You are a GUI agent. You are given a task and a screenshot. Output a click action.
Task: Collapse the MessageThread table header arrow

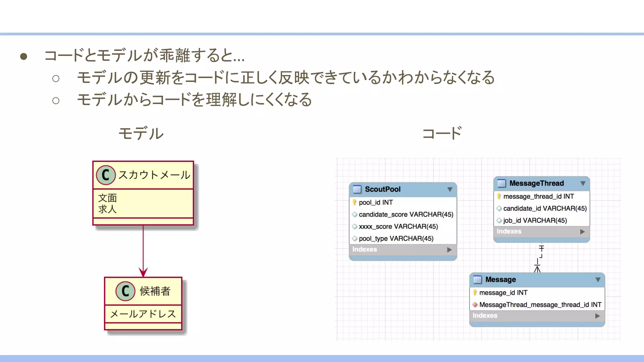click(x=583, y=183)
